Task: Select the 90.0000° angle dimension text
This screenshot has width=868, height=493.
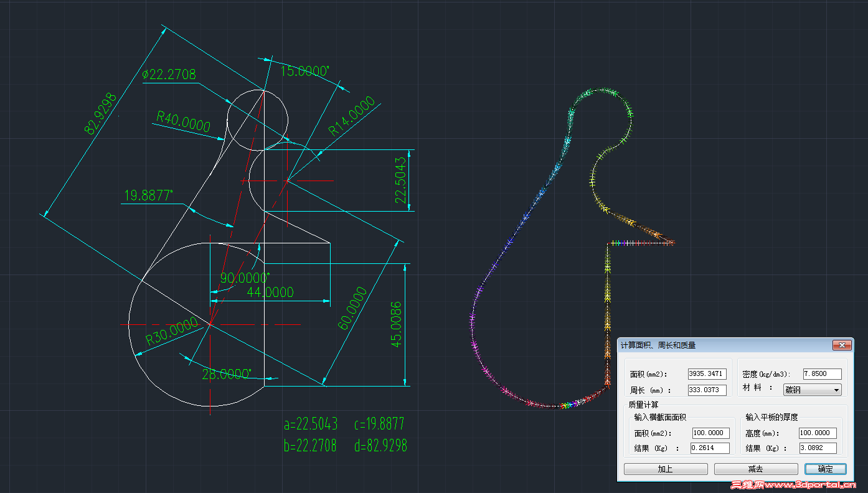Action: tap(245, 278)
